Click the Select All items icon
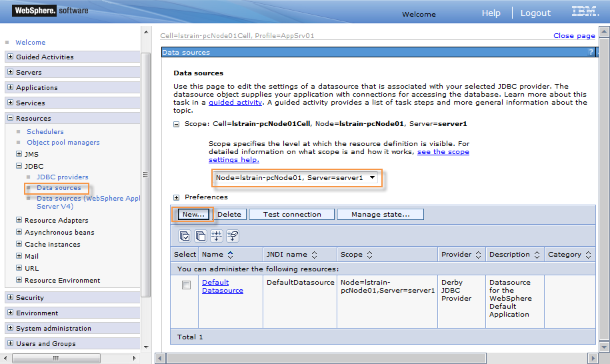 click(x=183, y=236)
